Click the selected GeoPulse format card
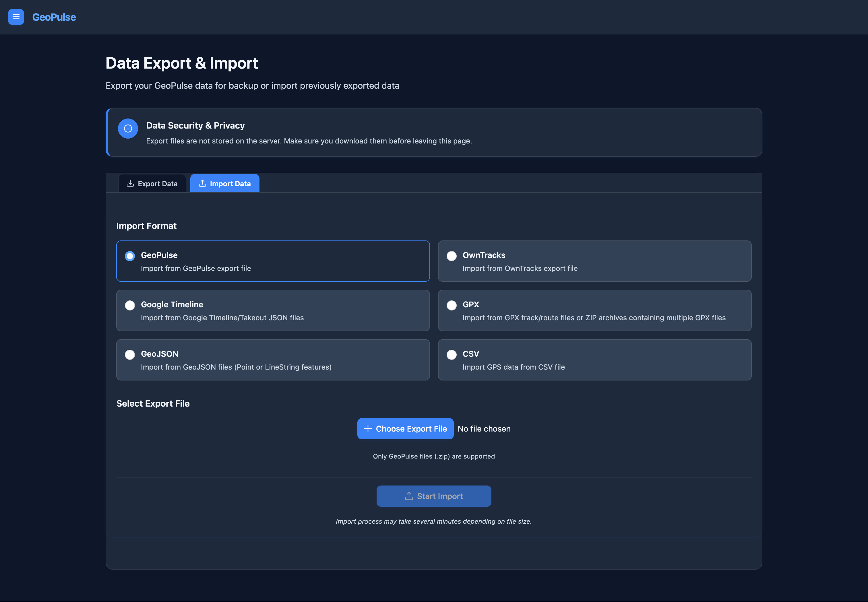Viewport: 868px width, 602px height. [x=273, y=261]
